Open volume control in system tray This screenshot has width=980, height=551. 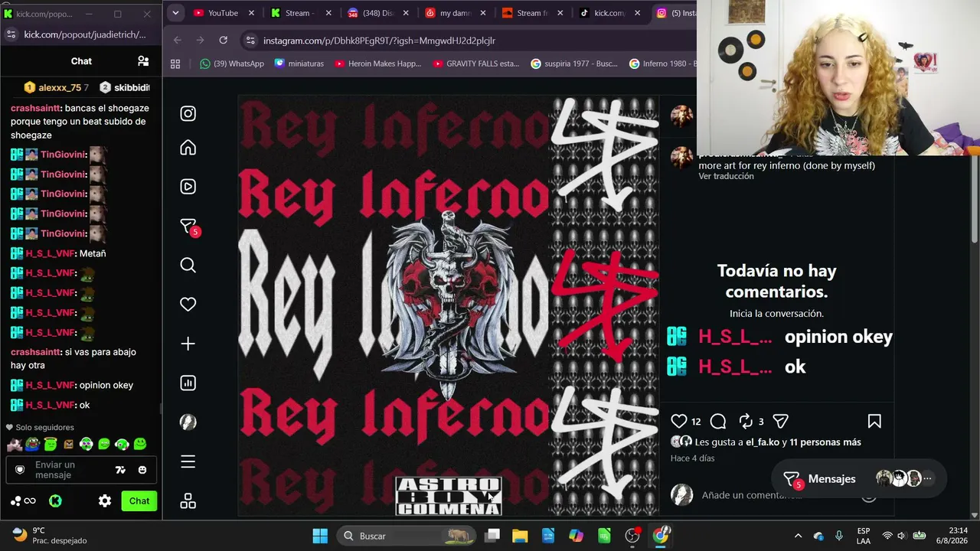click(901, 536)
